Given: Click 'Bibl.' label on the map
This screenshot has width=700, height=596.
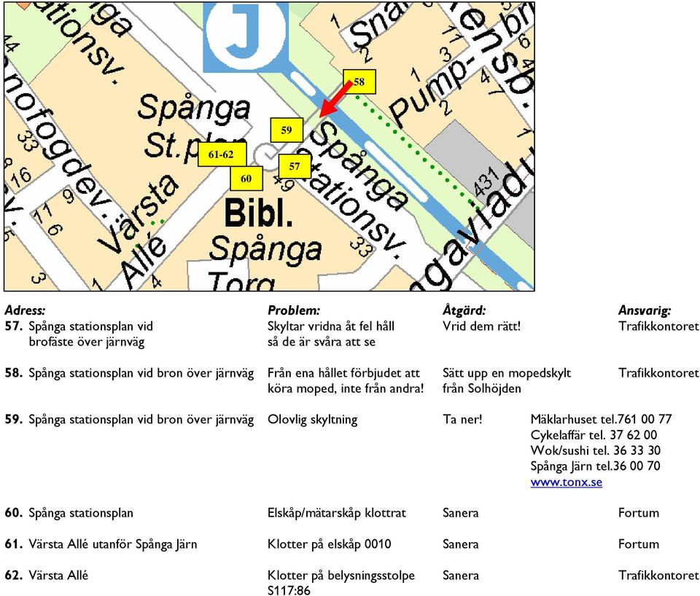Looking at the screenshot, I should [x=258, y=212].
